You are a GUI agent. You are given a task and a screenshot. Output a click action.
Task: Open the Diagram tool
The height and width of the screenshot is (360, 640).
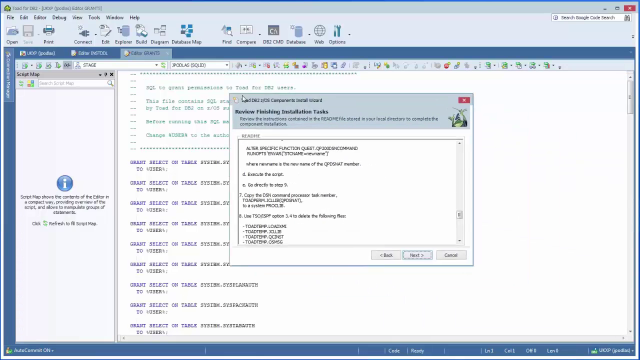pos(160,35)
